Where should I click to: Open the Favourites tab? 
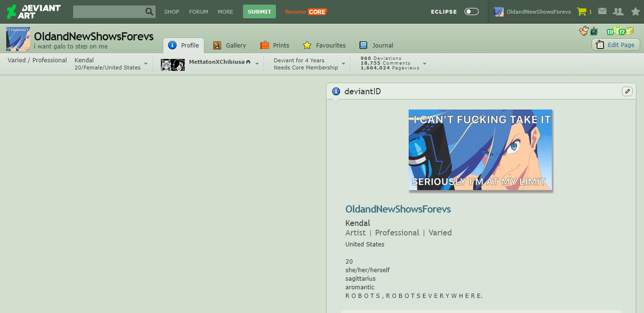click(325, 45)
